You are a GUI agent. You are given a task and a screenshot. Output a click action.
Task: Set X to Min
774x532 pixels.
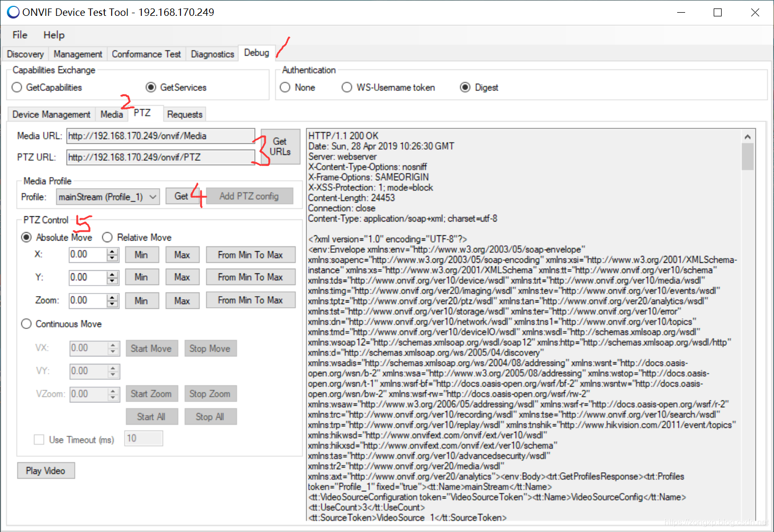point(141,255)
